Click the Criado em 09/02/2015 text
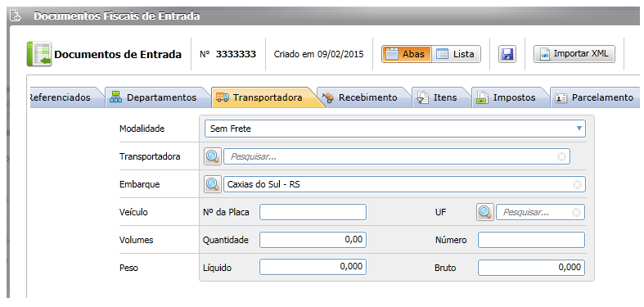The height and width of the screenshot is (307, 644). click(x=318, y=54)
